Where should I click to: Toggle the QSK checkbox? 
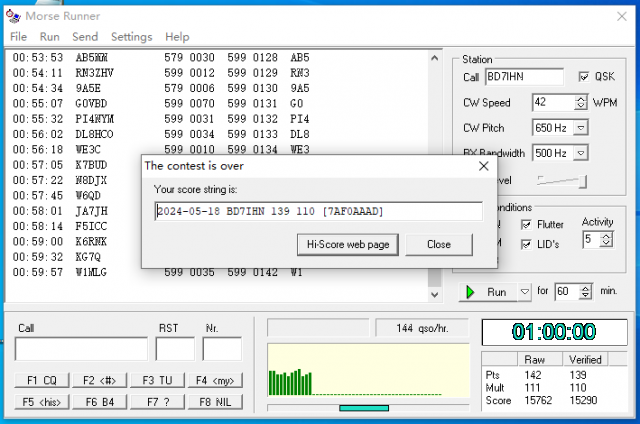584,76
